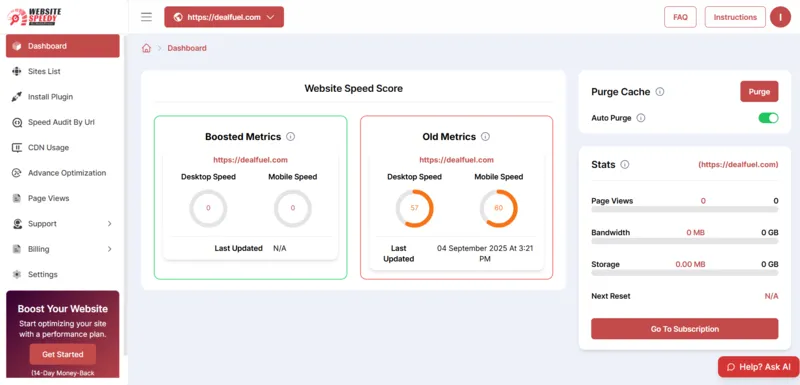Click the Page Views document icon
Image resolution: width=800 pixels, height=385 pixels.
(x=17, y=198)
